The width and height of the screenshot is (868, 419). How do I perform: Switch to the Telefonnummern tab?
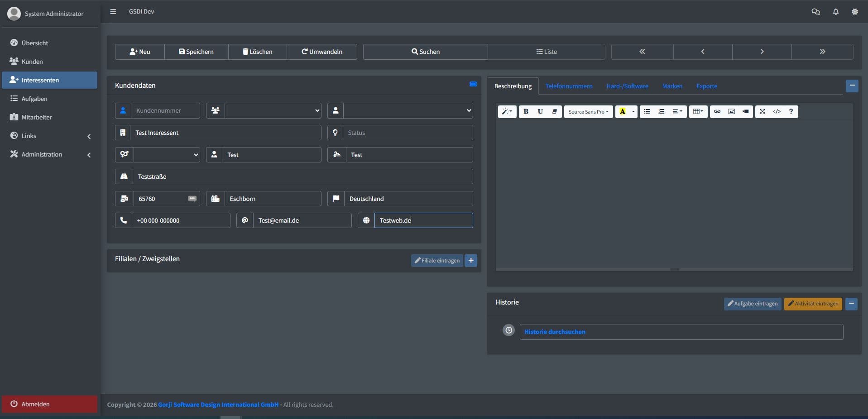tap(569, 86)
